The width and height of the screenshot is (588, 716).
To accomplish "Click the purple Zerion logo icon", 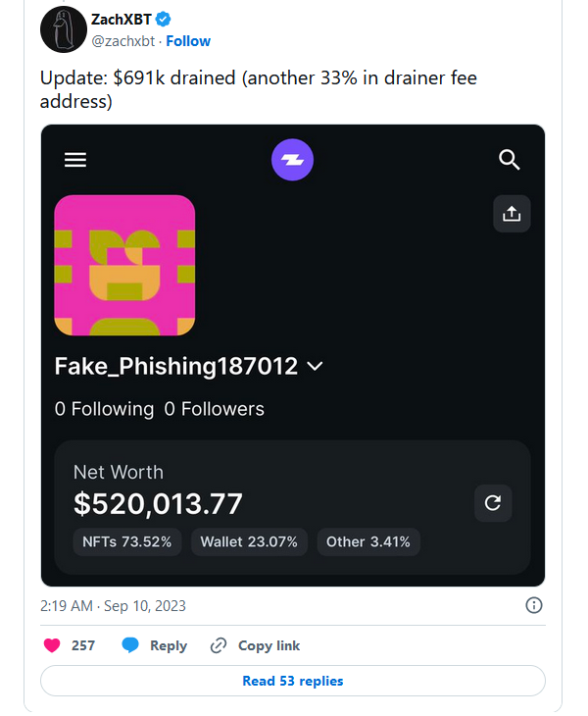I will [x=292, y=160].
